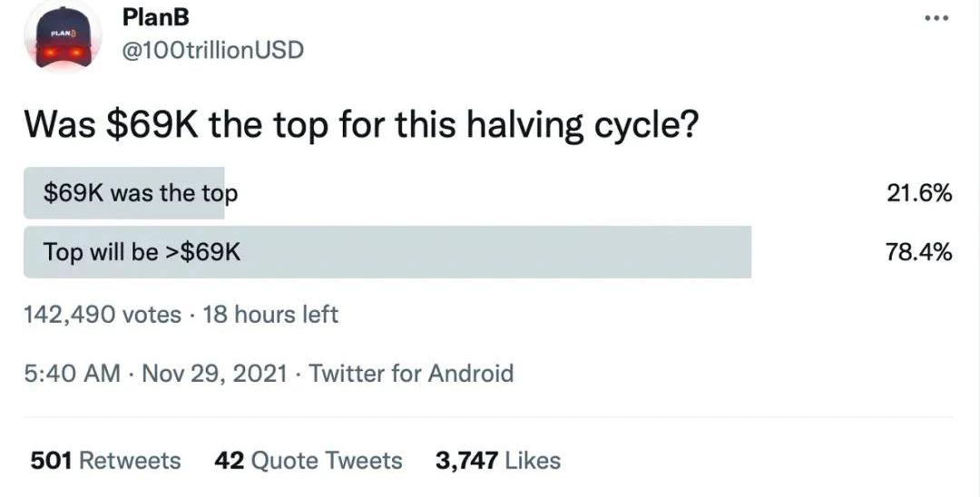The height and width of the screenshot is (497, 980).
Task: Open the 42 Quote Tweets list
Action: 308,460
